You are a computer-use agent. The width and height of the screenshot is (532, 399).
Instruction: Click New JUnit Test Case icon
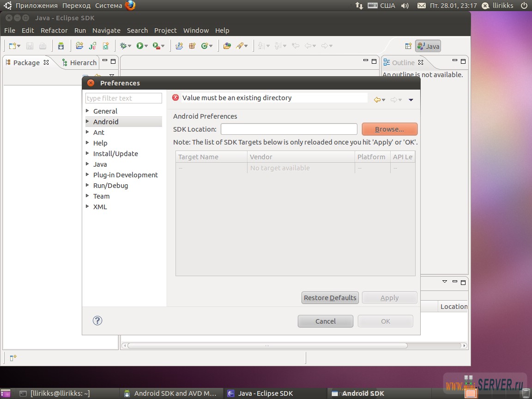point(93,46)
